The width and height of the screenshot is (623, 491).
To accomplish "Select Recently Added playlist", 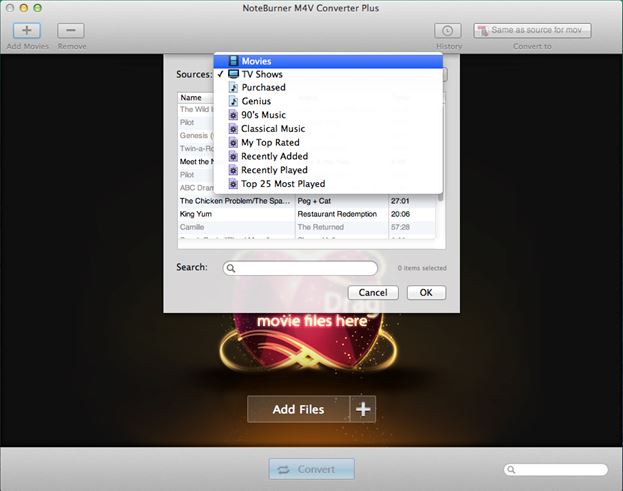I will [x=328, y=157].
